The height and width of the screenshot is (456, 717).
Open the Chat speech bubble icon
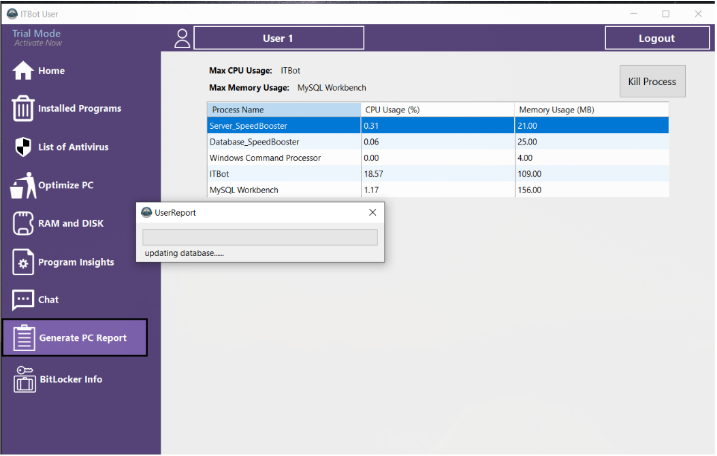point(23,300)
